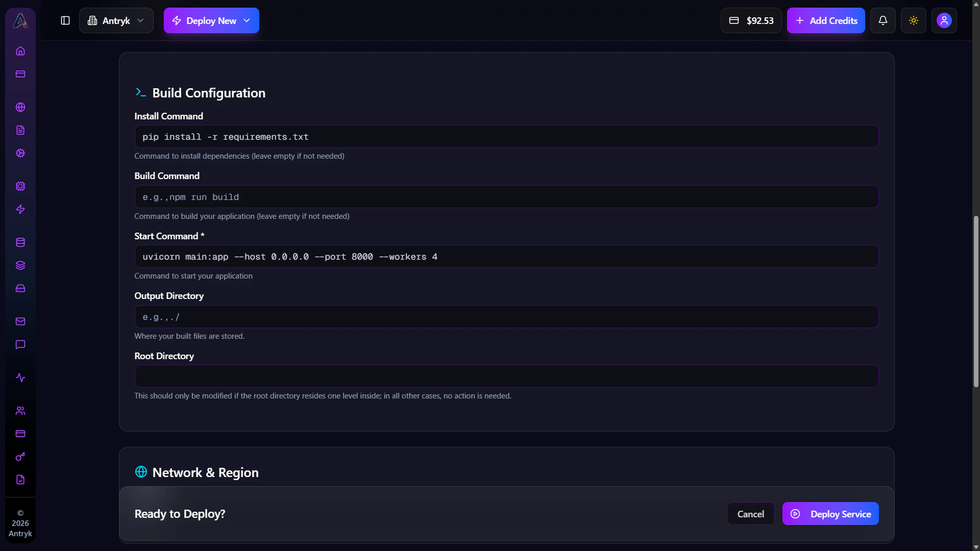This screenshot has height=551, width=980.
Task: Open the team users icon in sidebar
Action: click(x=20, y=411)
